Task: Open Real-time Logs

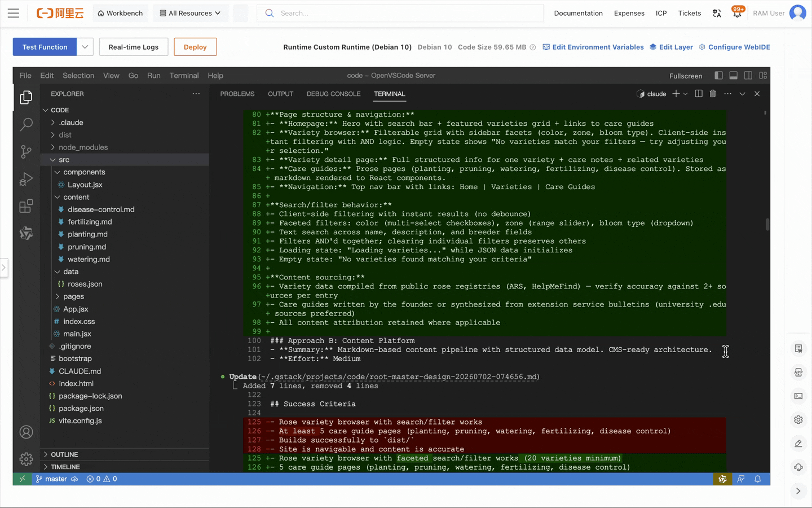Action: click(x=134, y=47)
